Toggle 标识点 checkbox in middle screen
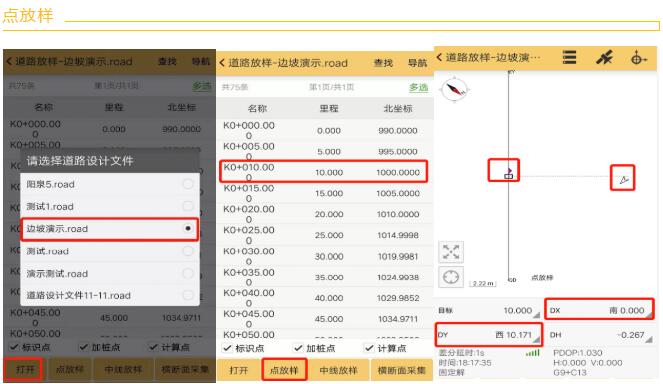Image resolution: width=663 pixels, height=384 pixels. [227, 348]
